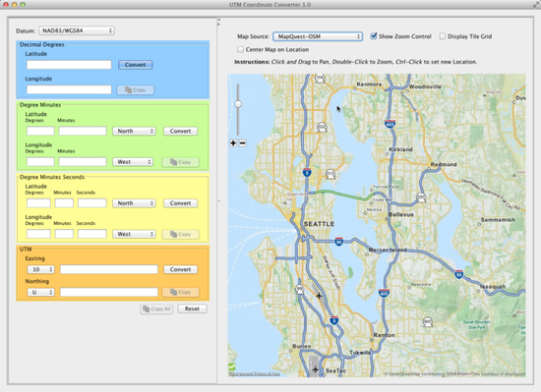The width and height of the screenshot is (541, 392).
Task: Click the Reset button
Action: pos(192,309)
